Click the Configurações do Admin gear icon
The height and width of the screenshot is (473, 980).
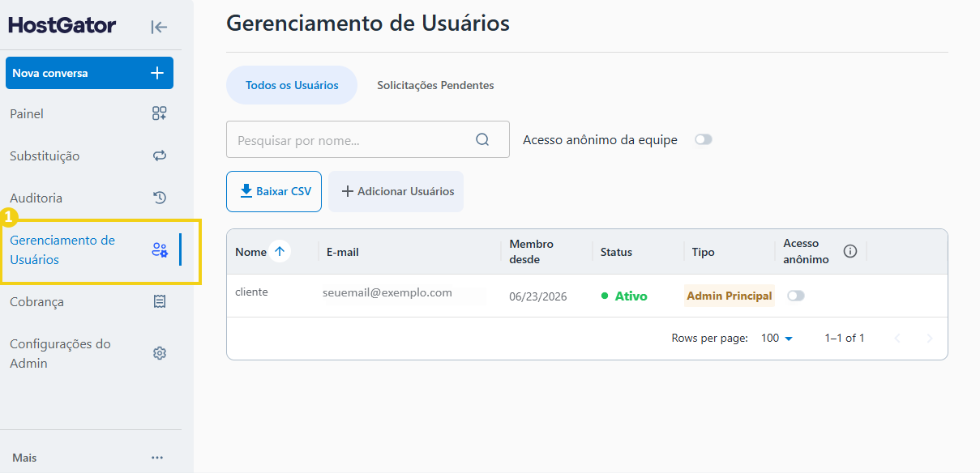160,353
